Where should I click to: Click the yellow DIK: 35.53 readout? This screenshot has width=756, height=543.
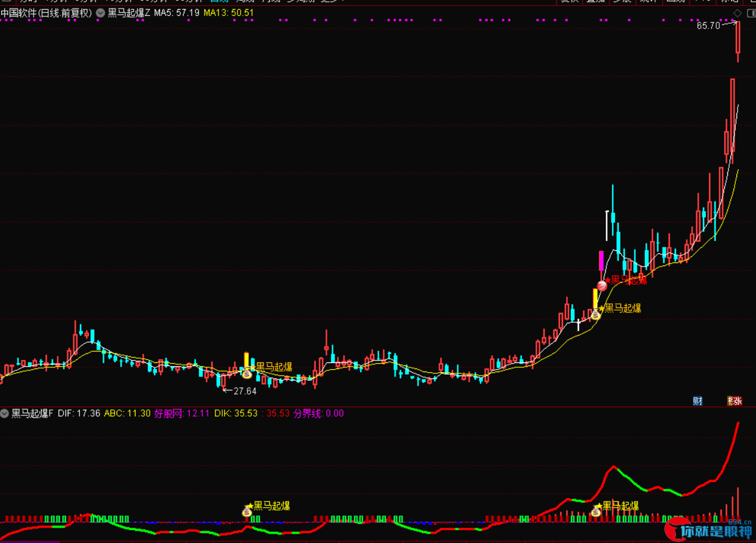236,414
